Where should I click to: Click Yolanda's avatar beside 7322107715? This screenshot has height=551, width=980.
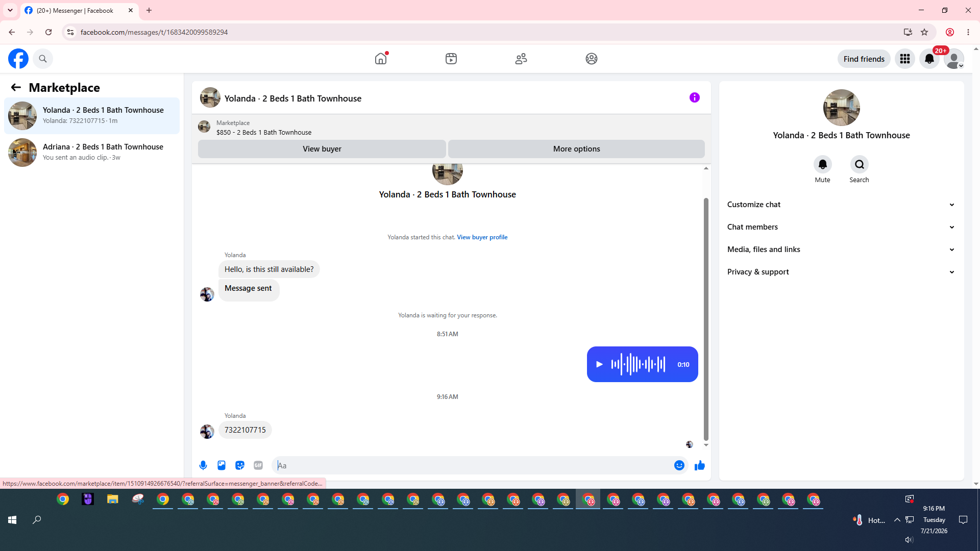pyautogui.click(x=207, y=432)
